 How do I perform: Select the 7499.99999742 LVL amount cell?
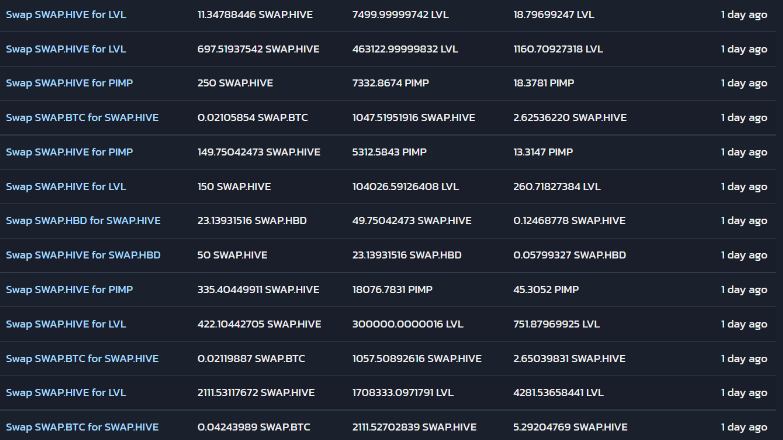coord(400,14)
